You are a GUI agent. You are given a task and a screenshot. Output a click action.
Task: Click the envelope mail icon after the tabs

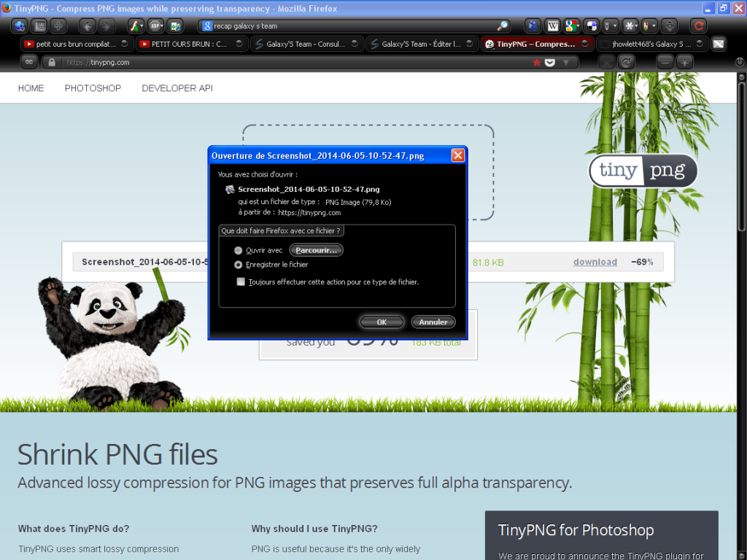coord(719,44)
